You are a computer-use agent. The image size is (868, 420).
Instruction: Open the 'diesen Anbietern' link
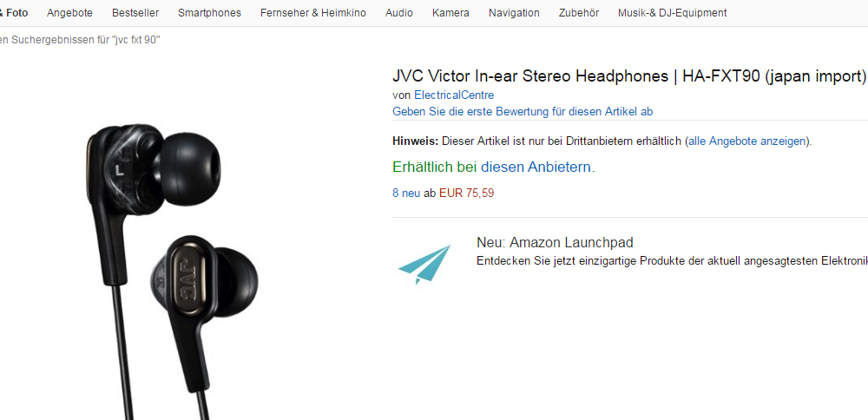tap(536, 167)
